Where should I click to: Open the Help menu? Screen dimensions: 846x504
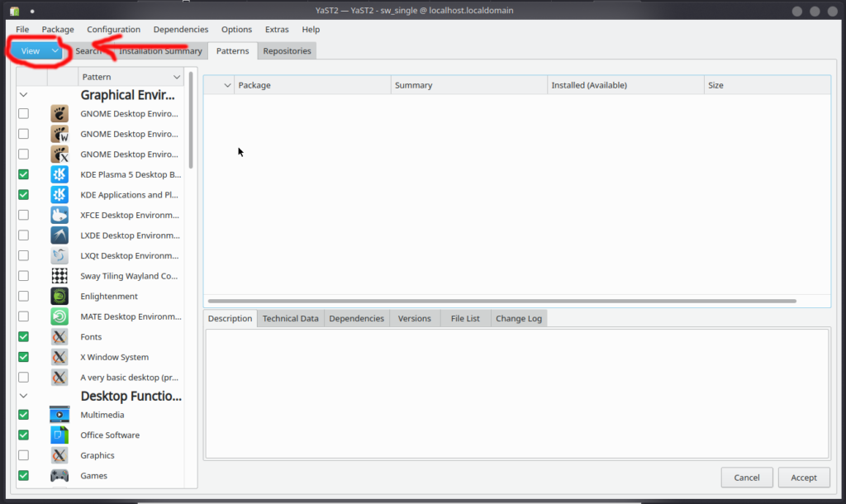point(311,29)
